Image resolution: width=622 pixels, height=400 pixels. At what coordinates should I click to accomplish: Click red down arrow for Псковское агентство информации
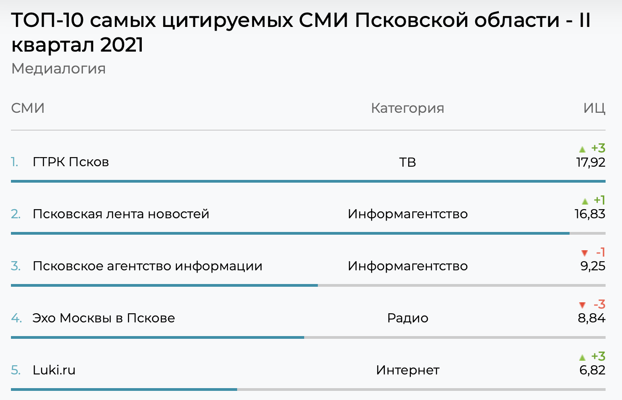pos(584,253)
